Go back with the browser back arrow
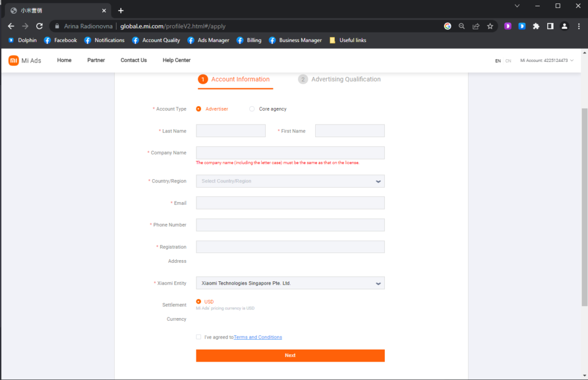 pyautogui.click(x=11, y=26)
